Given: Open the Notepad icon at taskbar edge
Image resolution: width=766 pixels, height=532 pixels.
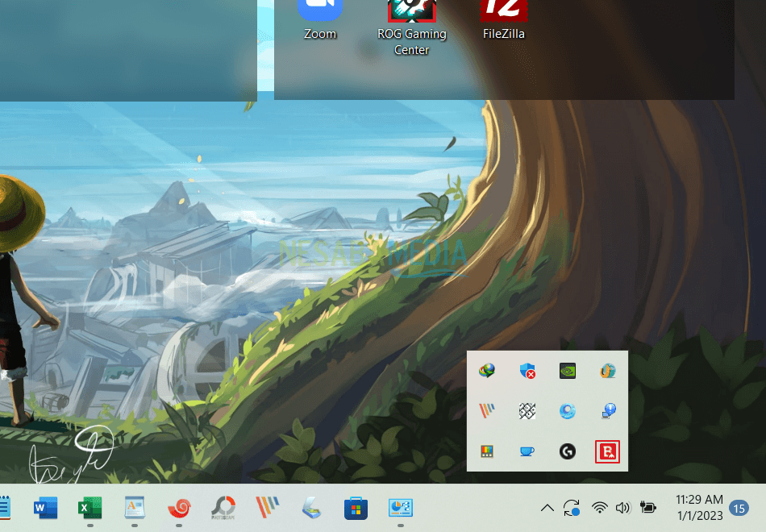Looking at the screenshot, I should pyautogui.click(x=5, y=508).
